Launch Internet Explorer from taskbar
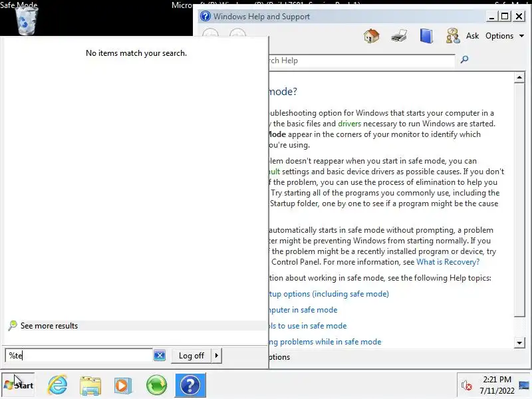 pyautogui.click(x=57, y=385)
